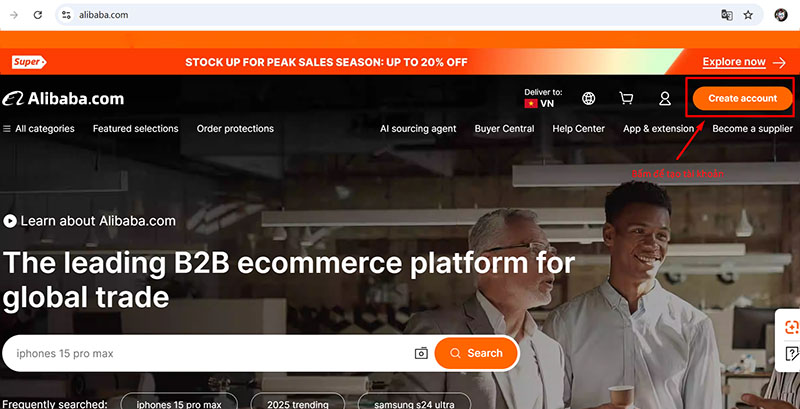Open the site information icon in address bar
The height and width of the screenshot is (409, 800).
[66, 15]
